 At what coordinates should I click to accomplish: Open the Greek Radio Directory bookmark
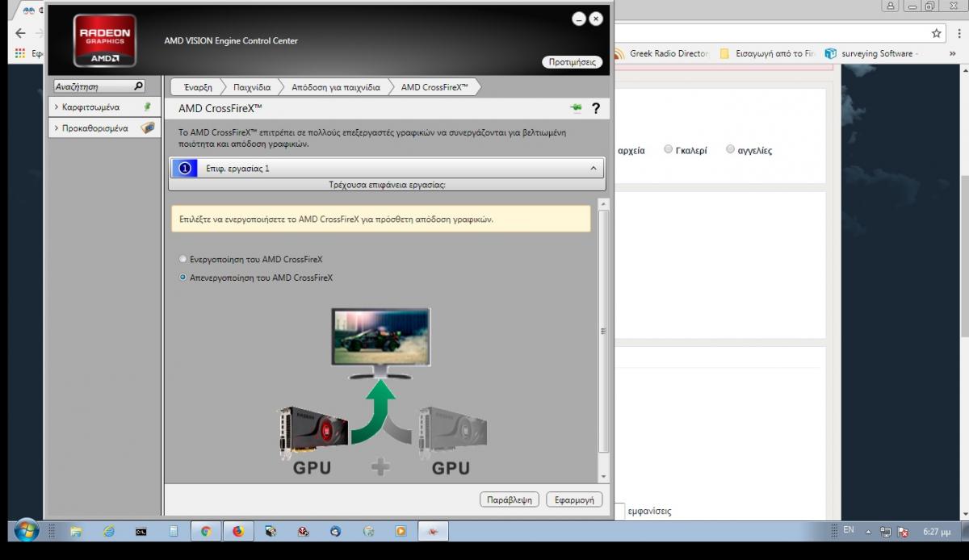click(x=662, y=54)
